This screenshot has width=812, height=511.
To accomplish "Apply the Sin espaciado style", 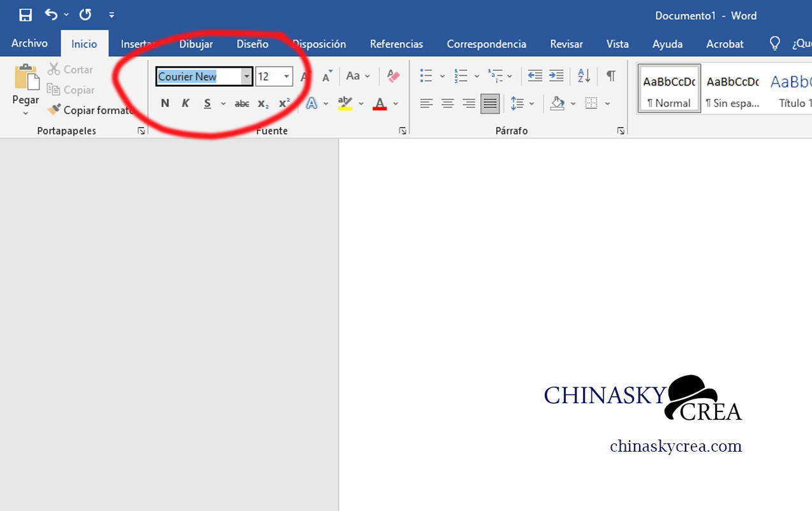I will click(732, 88).
